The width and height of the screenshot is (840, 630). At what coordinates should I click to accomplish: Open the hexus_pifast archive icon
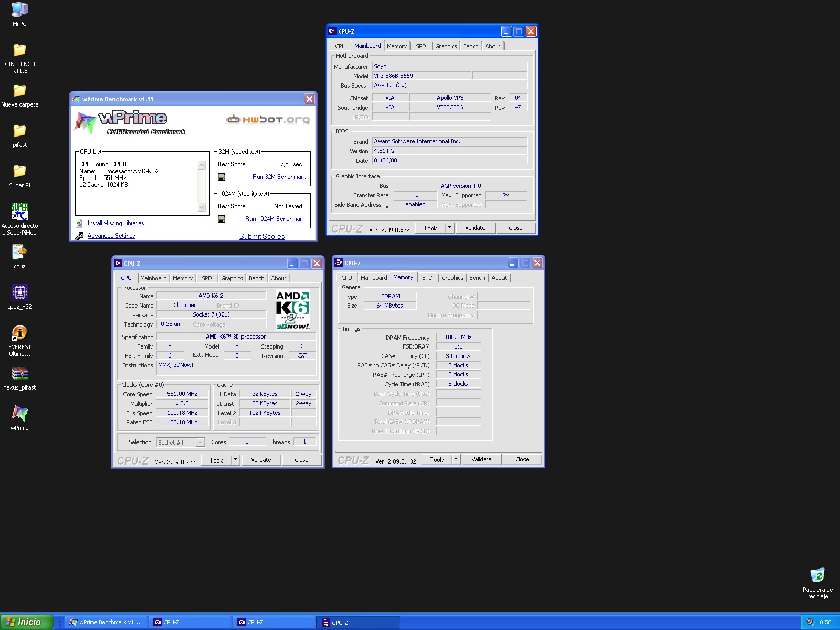[x=19, y=373]
